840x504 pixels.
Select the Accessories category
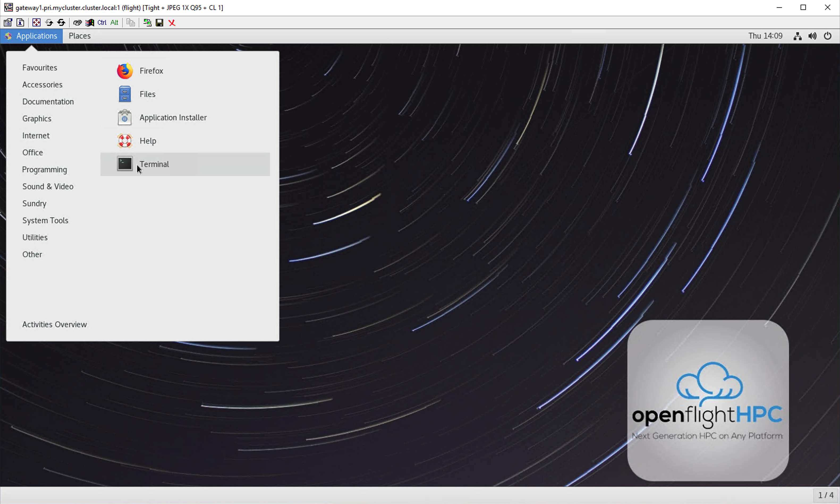(x=43, y=85)
